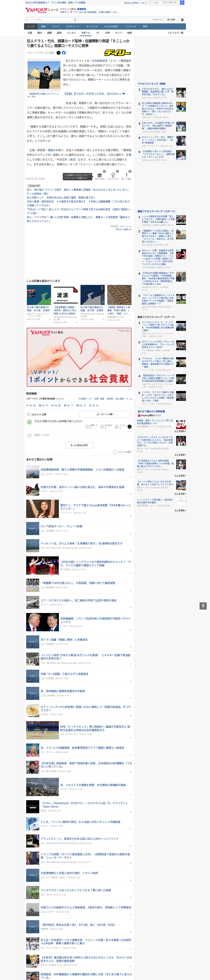The image size is (210, 980).
Task: Click the search magnifier icon beside keyword box
Action: pyautogui.click(x=75, y=19)
